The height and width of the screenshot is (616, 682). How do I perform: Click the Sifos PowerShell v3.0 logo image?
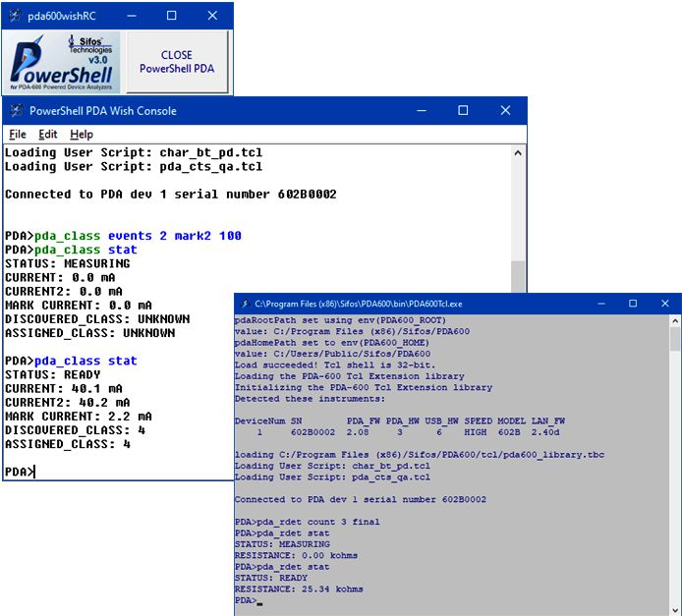[61, 62]
